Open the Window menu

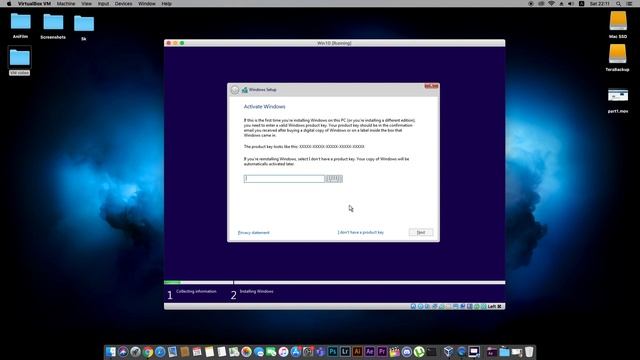coord(147,4)
